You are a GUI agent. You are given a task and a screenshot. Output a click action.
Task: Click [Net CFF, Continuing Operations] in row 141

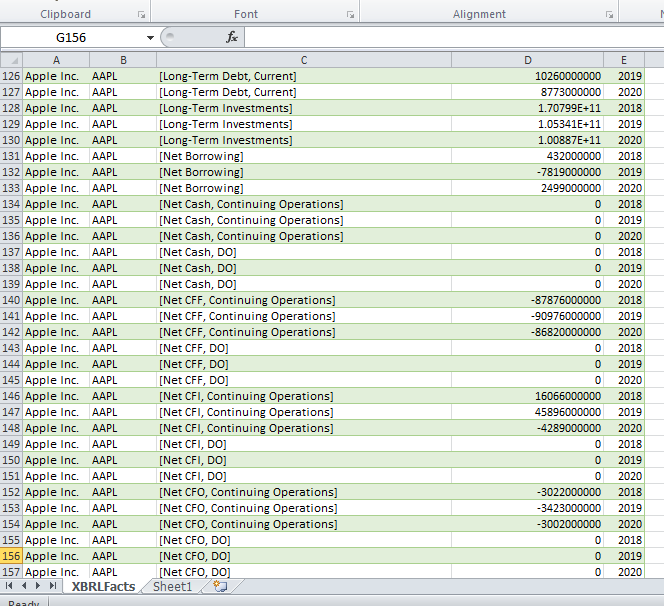(247, 316)
